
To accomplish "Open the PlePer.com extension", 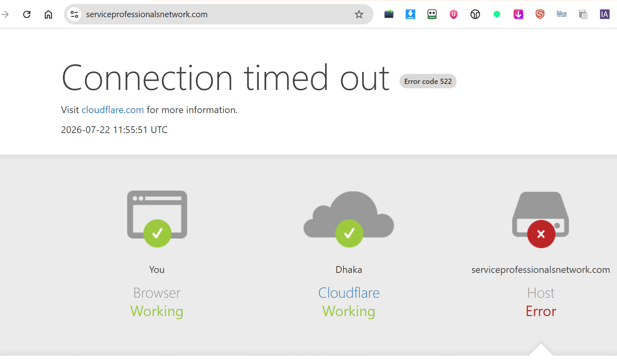I will tap(562, 14).
